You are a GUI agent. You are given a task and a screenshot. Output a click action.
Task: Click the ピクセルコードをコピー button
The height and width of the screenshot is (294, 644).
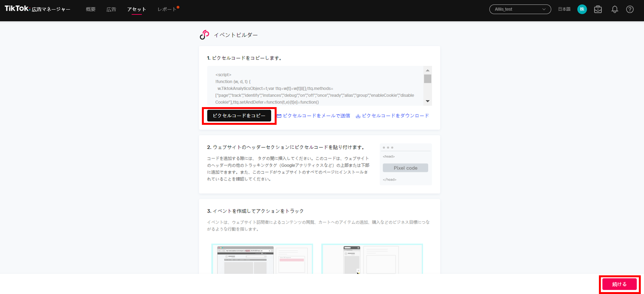pos(239,116)
